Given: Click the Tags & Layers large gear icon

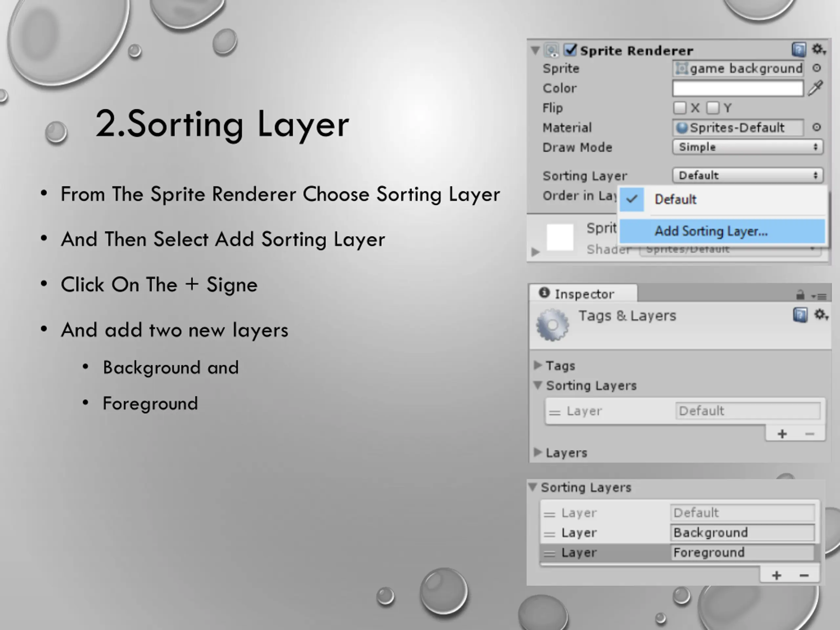Looking at the screenshot, I should coord(552,325).
